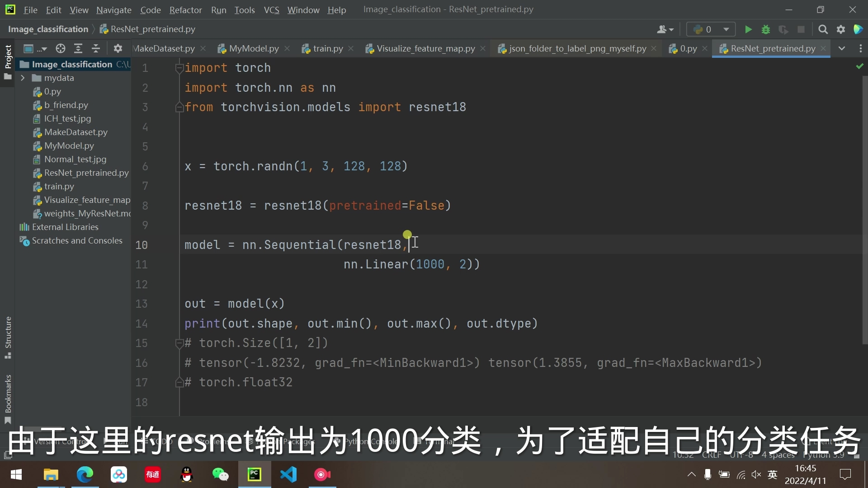The image size is (868, 488).
Task: Close the Visualize_feature_map.py tab
Action: pyautogui.click(x=483, y=49)
